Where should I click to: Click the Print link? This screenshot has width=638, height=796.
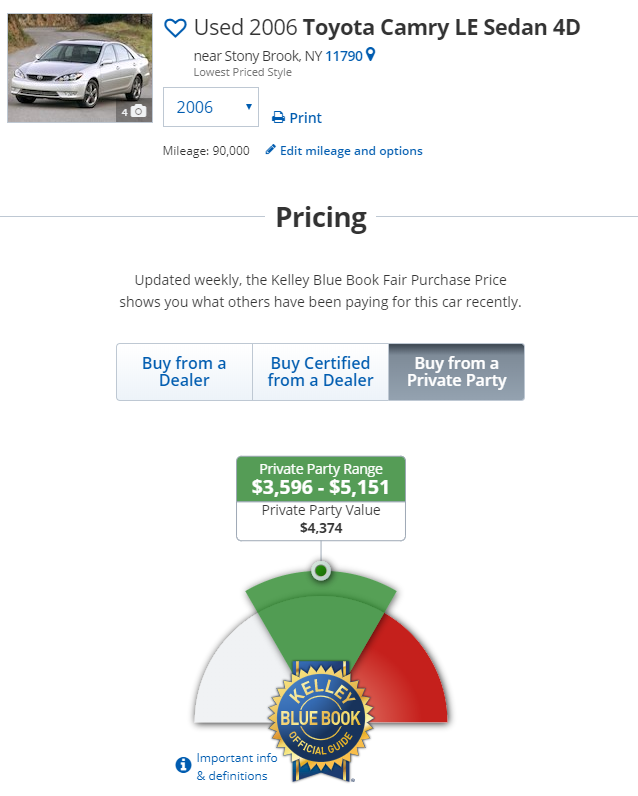(x=305, y=118)
